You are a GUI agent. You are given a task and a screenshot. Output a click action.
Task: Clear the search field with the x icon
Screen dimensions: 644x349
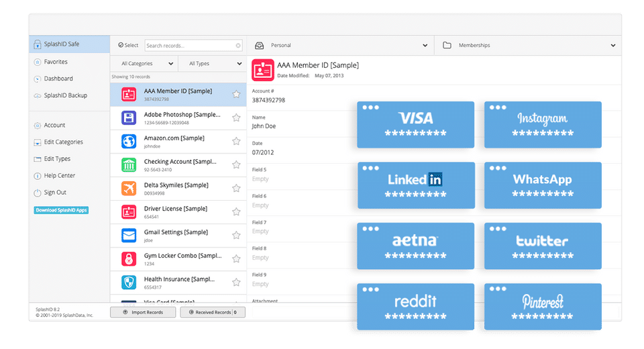(x=237, y=46)
